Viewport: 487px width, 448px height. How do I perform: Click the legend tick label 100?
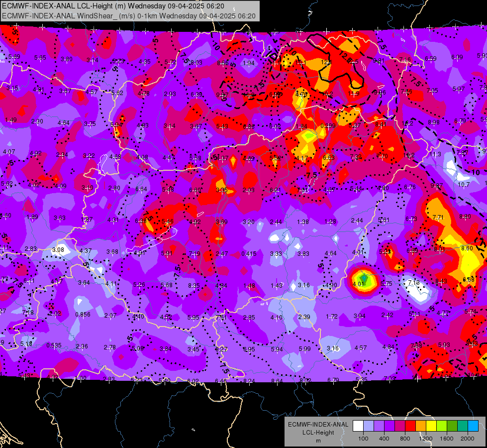click(x=363, y=439)
